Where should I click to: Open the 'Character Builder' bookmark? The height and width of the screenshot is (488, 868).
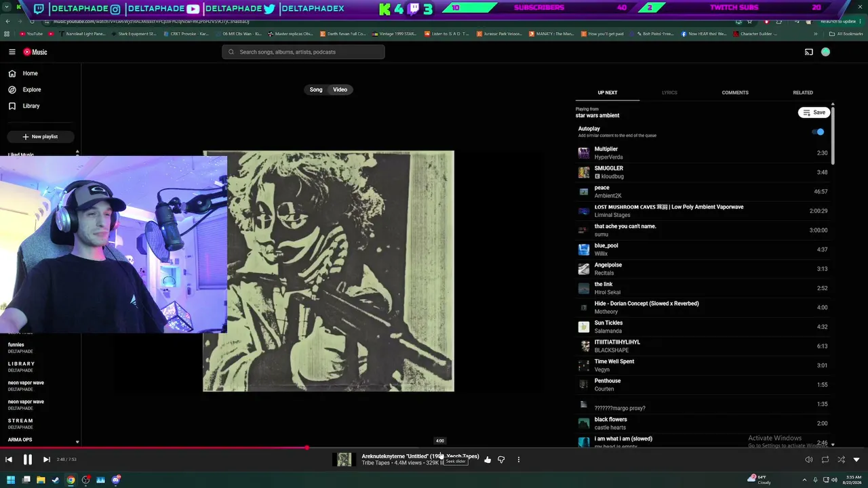click(755, 34)
